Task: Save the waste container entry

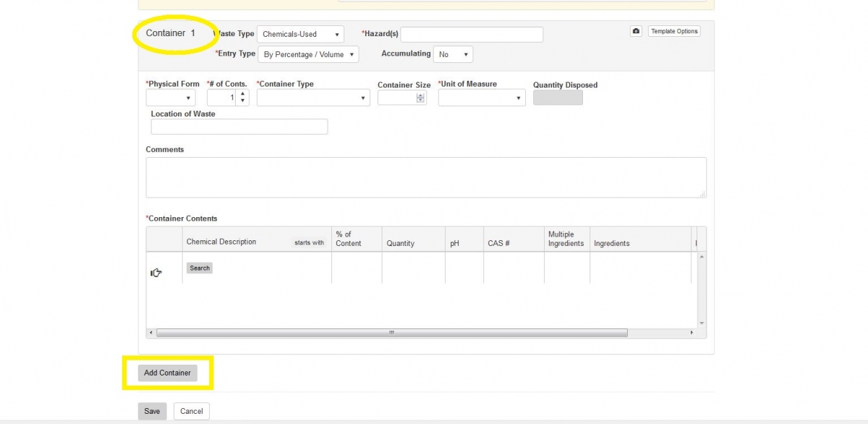Action: coord(152,411)
